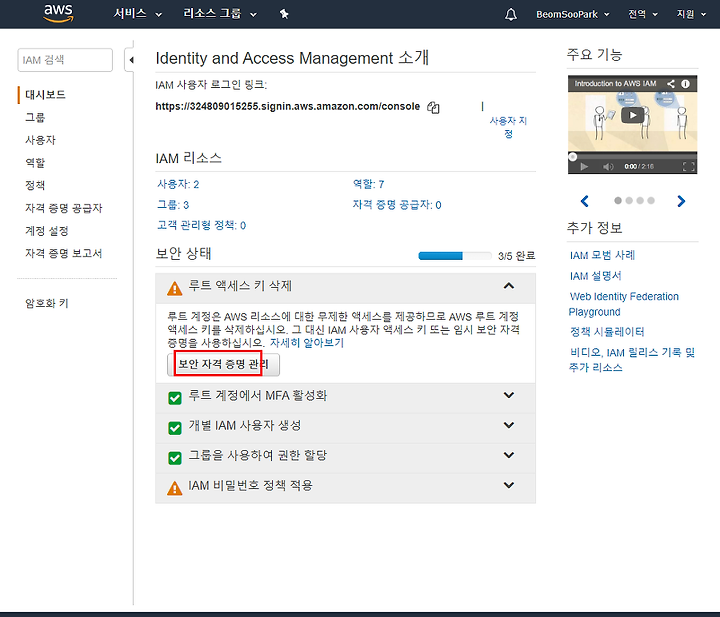This screenshot has height=617, width=720.
Task: Open the 역할: 7 resource link
Action: [x=368, y=185]
